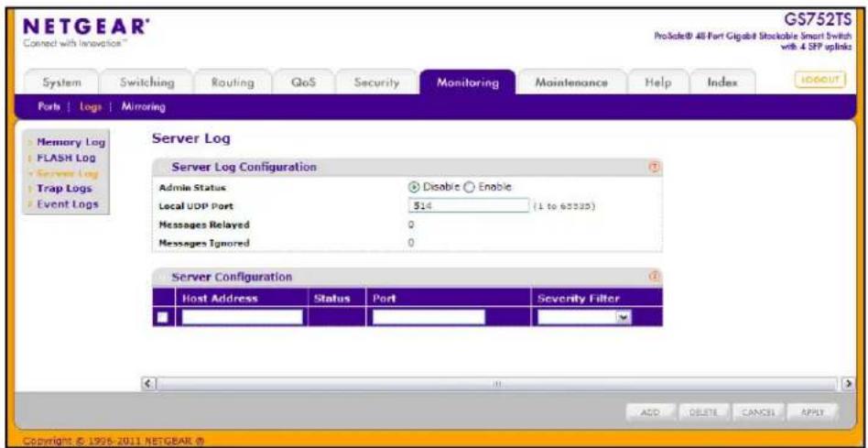Click the LOGOUT button
This screenshot has height=448, width=868.
(820, 80)
